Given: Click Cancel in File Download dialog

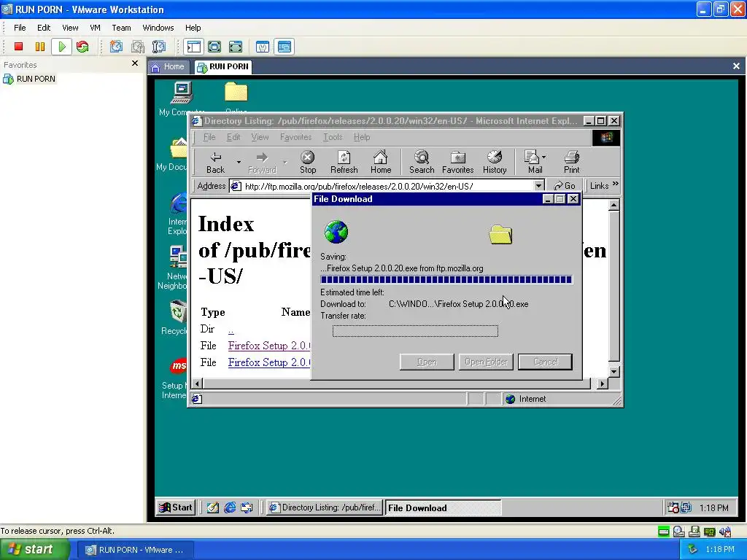Looking at the screenshot, I should click(546, 362).
